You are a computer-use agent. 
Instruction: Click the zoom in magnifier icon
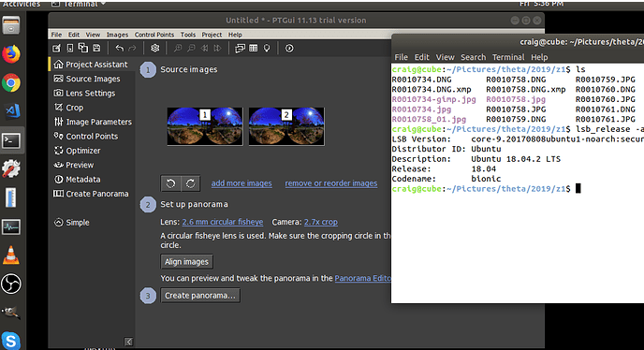[x=178, y=48]
